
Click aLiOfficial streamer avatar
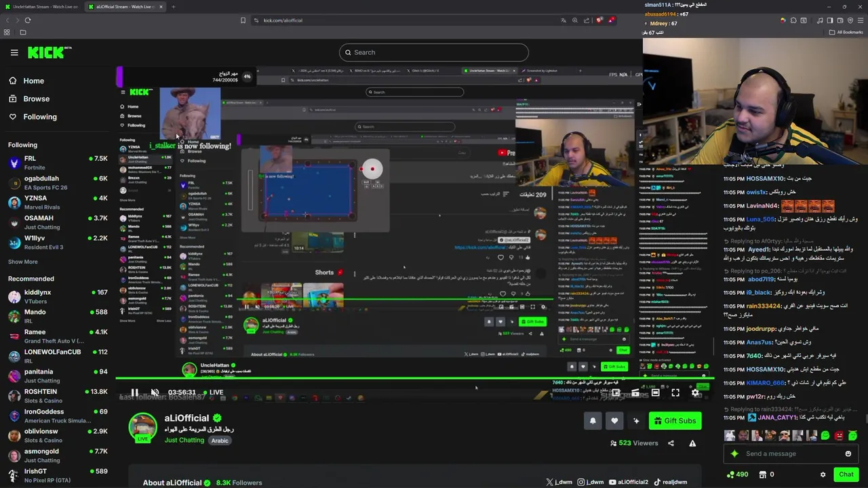[x=143, y=427]
